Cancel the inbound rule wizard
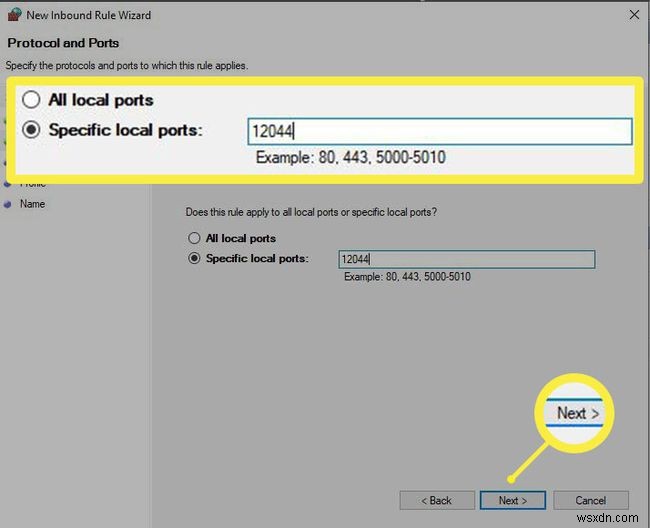 [591, 500]
